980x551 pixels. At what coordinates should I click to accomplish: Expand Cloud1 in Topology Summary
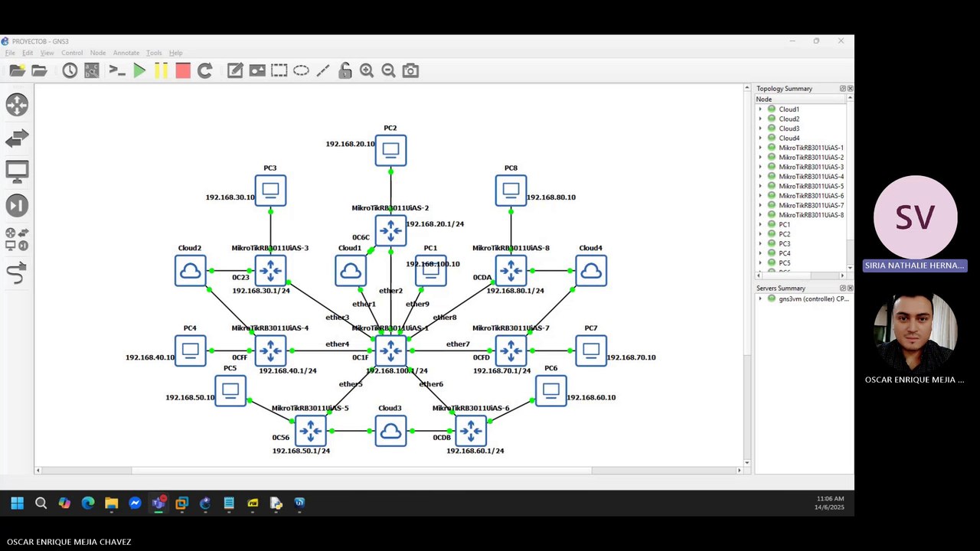760,109
